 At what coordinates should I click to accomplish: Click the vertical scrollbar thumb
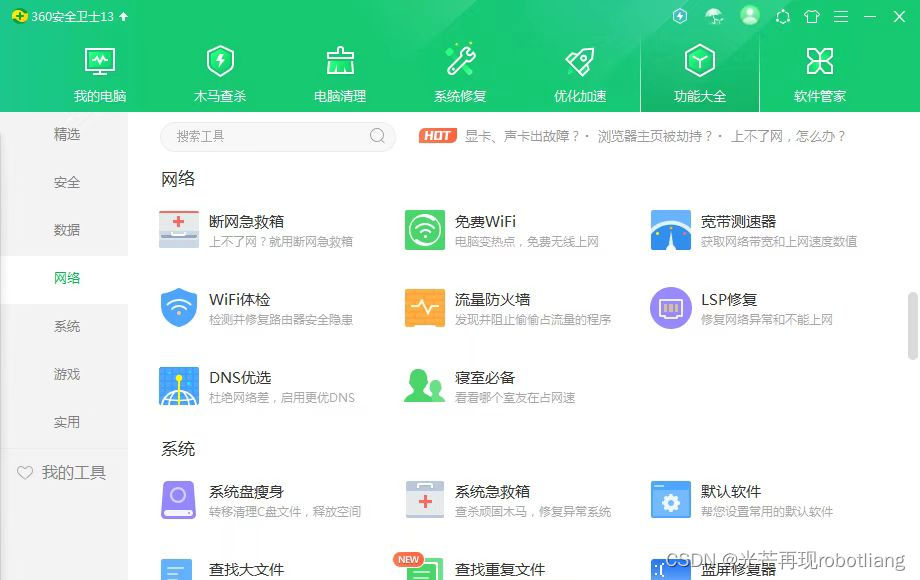(x=913, y=325)
